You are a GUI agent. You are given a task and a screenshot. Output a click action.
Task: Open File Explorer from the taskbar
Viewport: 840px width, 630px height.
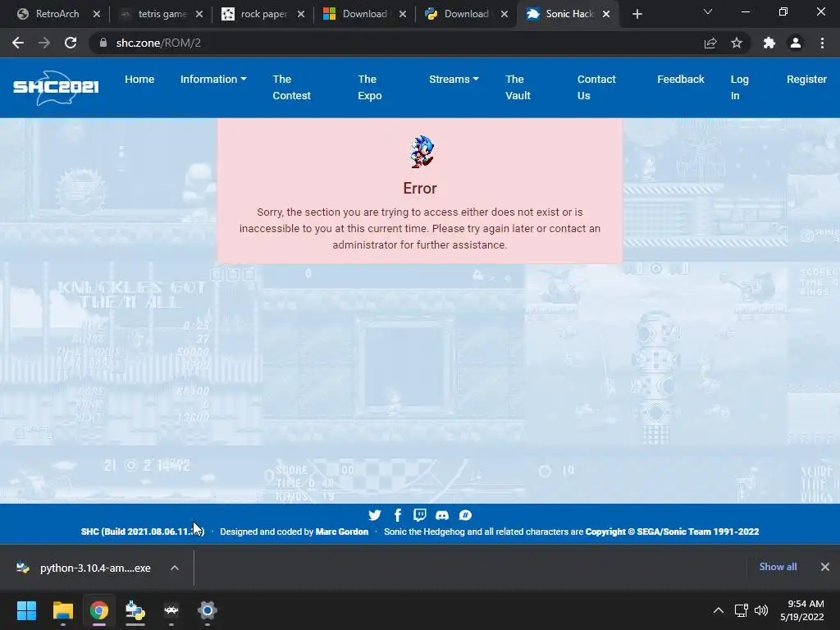(x=62, y=610)
